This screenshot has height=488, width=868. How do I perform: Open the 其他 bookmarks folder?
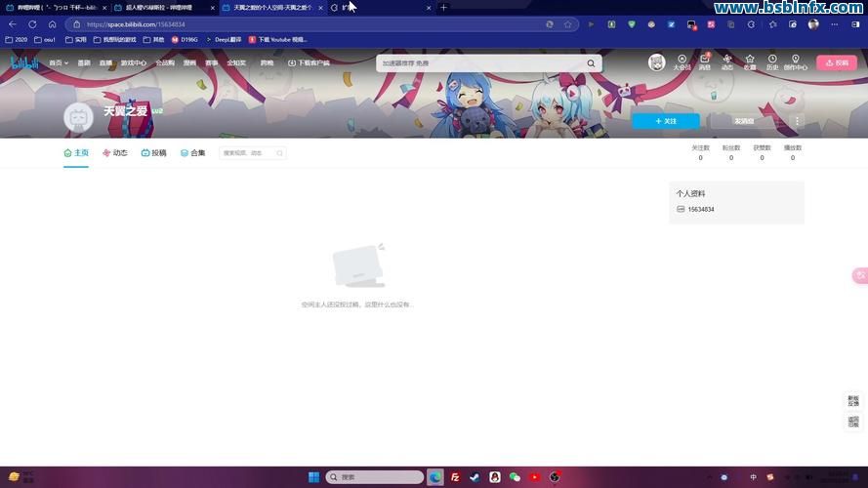coord(154,40)
